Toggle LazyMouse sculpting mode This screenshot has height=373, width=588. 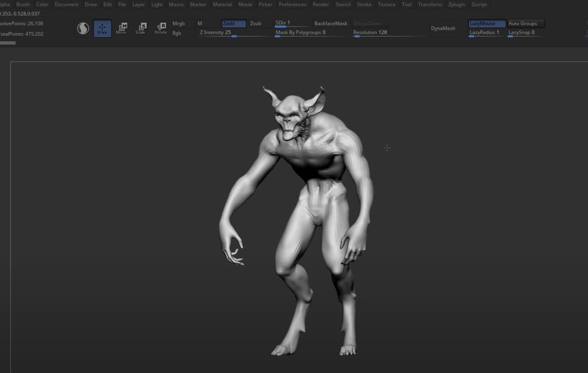tap(487, 23)
